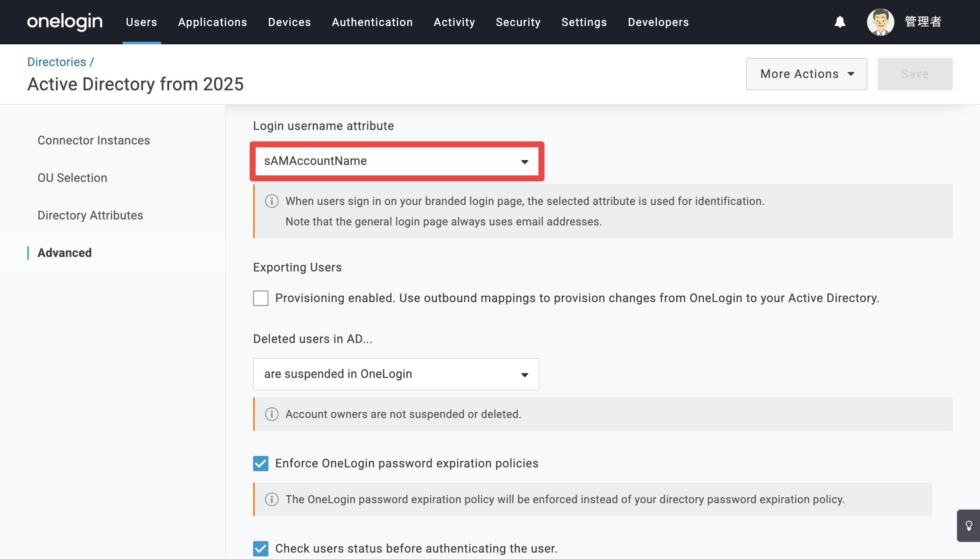Screen dimensions: 980x559
Task: Open the Security menu
Action: click(518, 22)
